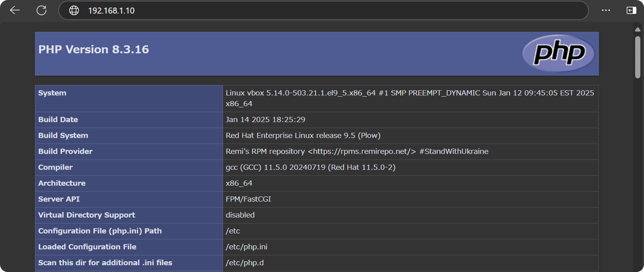
Task: Click the Virtual Directory Support label
Action: click(x=87, y=215)
